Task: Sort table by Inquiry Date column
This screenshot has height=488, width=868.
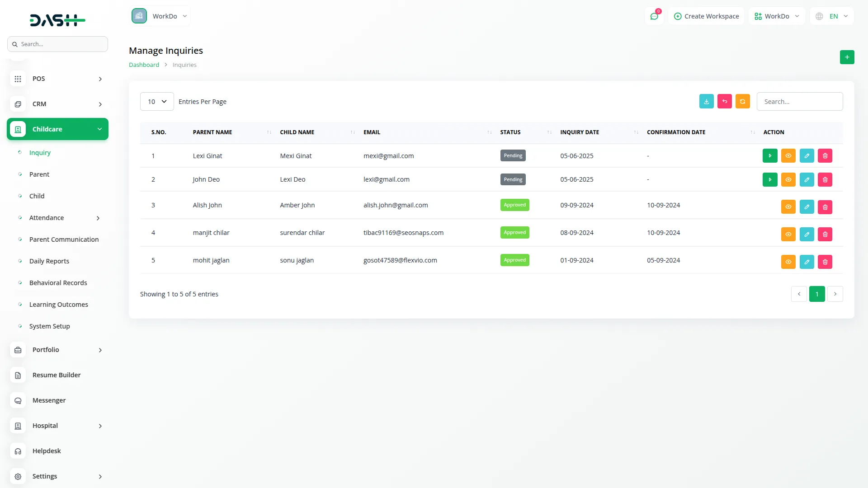Action: (x=580, y=132)
